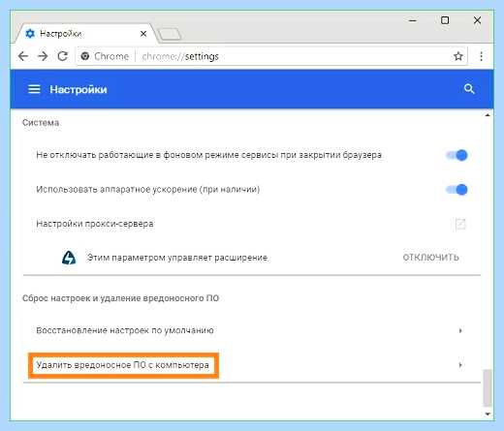Viewport: 504px width, 431px height.
Task: Click Удалить вредоносное ПО с компьютера
Action: (x=123, y=365)
